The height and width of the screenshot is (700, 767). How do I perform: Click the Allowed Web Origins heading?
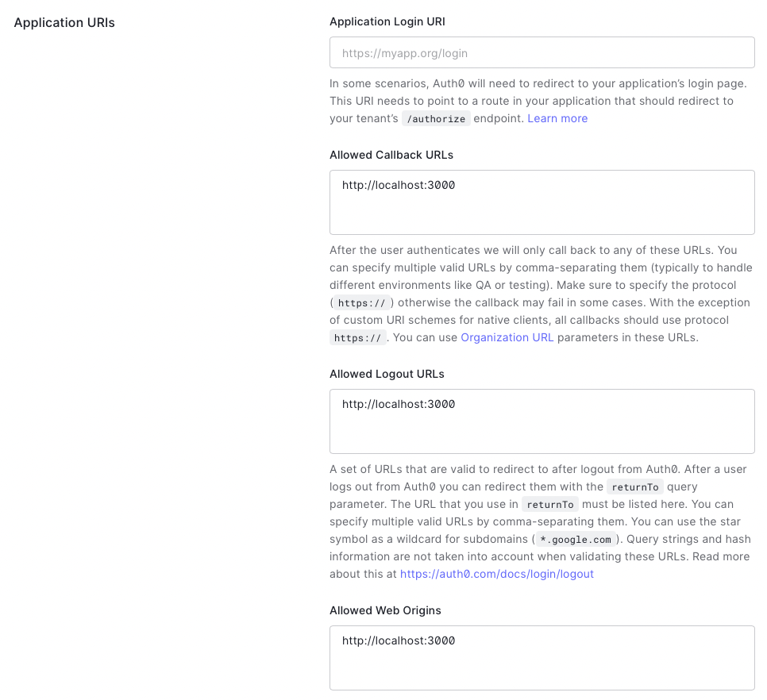[385, 610]
